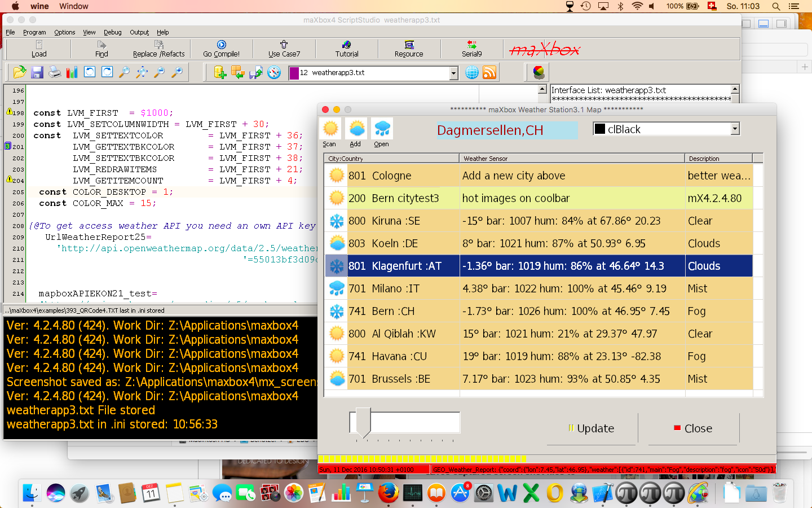Image resolution: width=812 pixels, height=508 pixels.
Task: Click the printer icon in toolbar
Action: [x=55, y=72]
